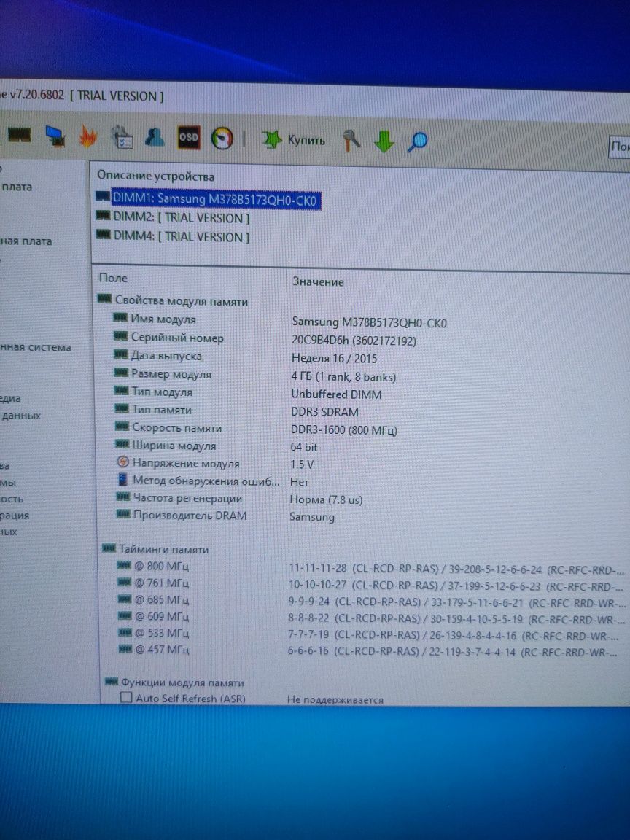Click the 1.5 V voltage value

[302, 464]
